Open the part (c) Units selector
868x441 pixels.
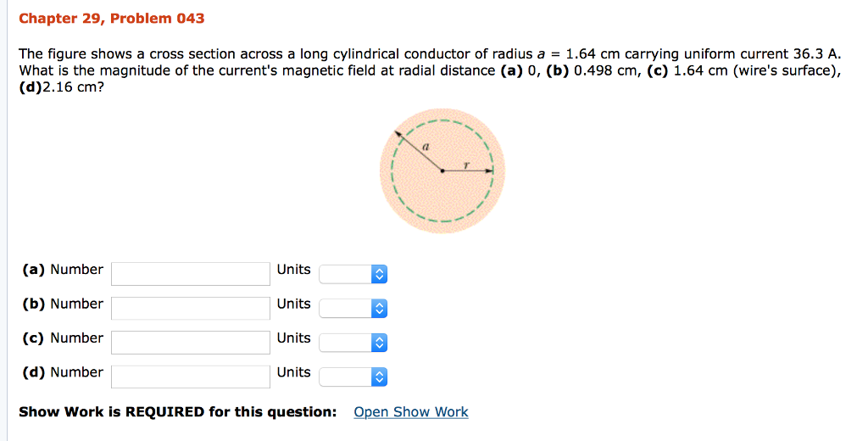coord(353,342)
